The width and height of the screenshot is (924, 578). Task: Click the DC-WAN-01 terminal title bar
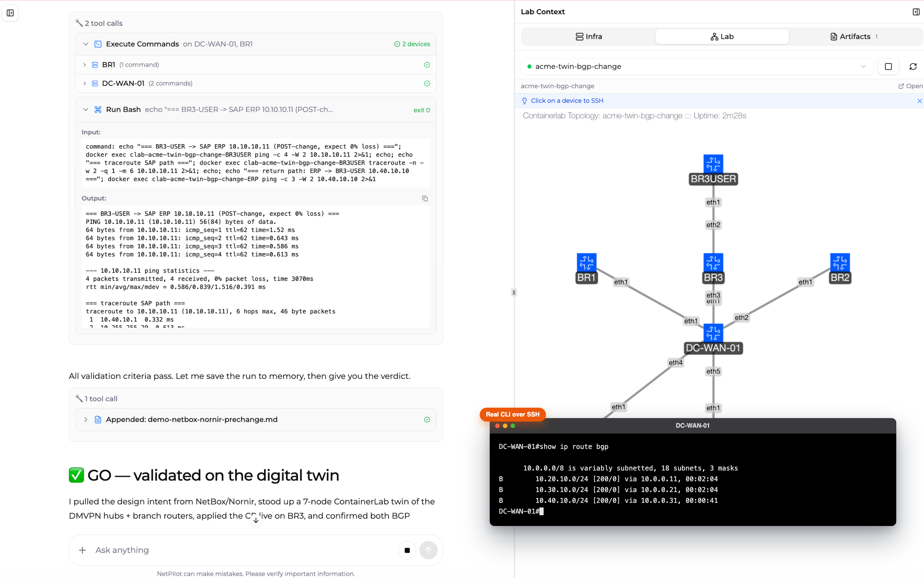coord(692,426)
